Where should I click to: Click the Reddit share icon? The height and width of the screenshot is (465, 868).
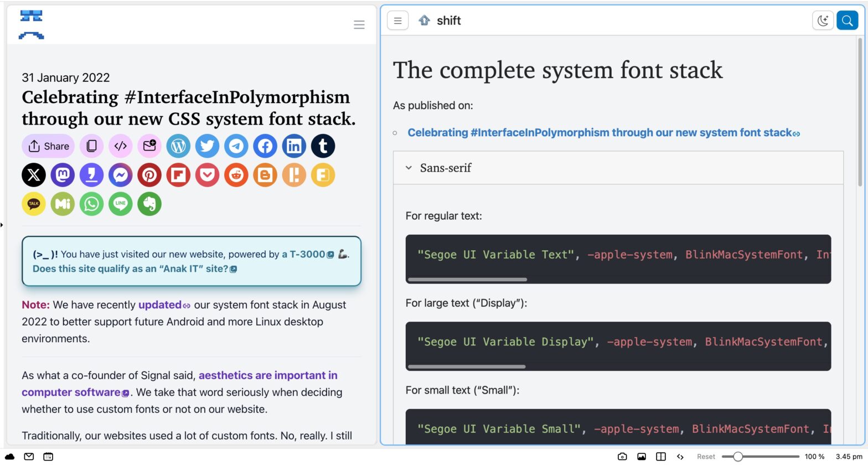click(236, 175)
